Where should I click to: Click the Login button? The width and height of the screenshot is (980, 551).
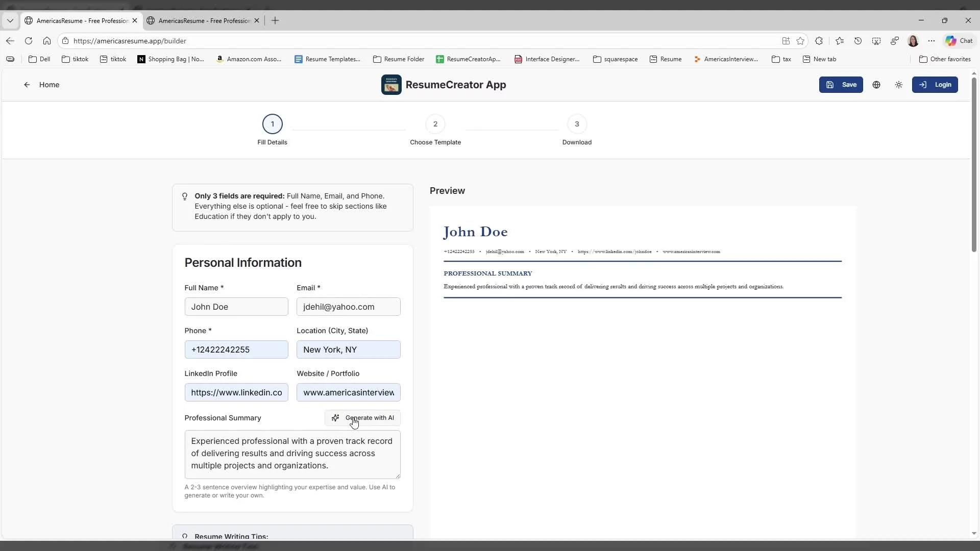[x=935, y=85]
